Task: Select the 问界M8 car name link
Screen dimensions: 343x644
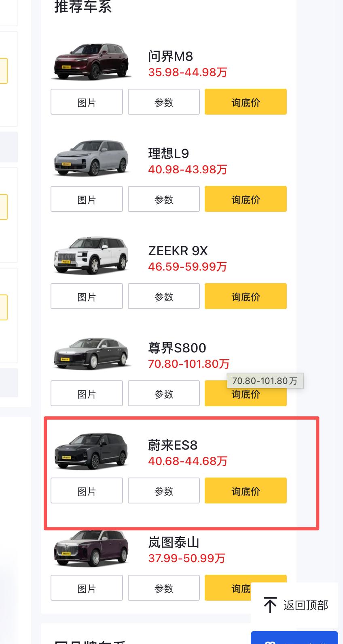Action: pyautogui.click(x=170, y=56)
